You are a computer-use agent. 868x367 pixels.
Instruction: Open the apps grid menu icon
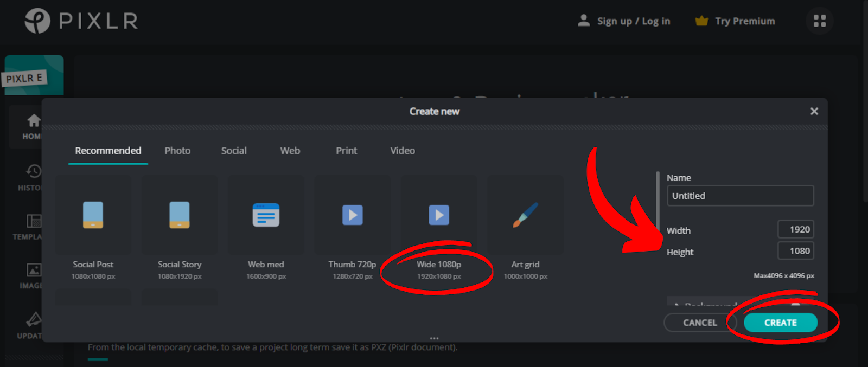pos(820,21)
